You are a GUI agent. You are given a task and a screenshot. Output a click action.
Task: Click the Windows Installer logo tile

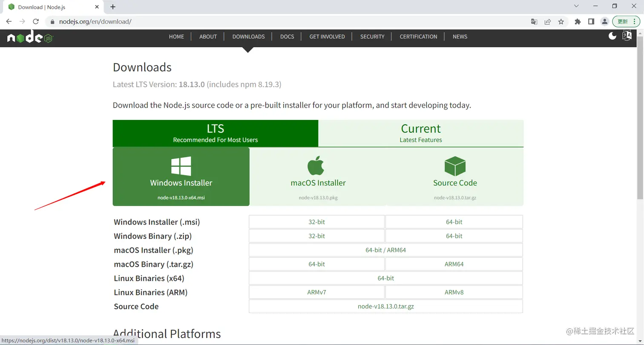click(x=181, y=177)
